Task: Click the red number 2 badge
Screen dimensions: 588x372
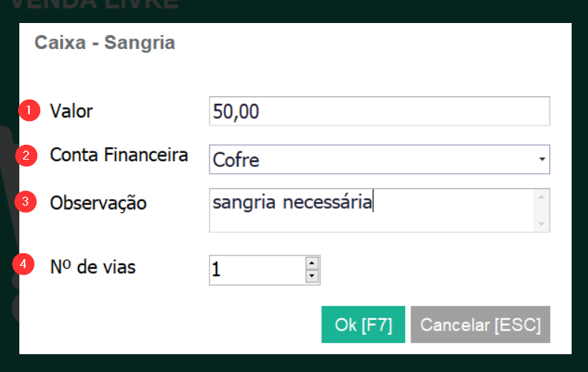Action: [x=26, y=155]
